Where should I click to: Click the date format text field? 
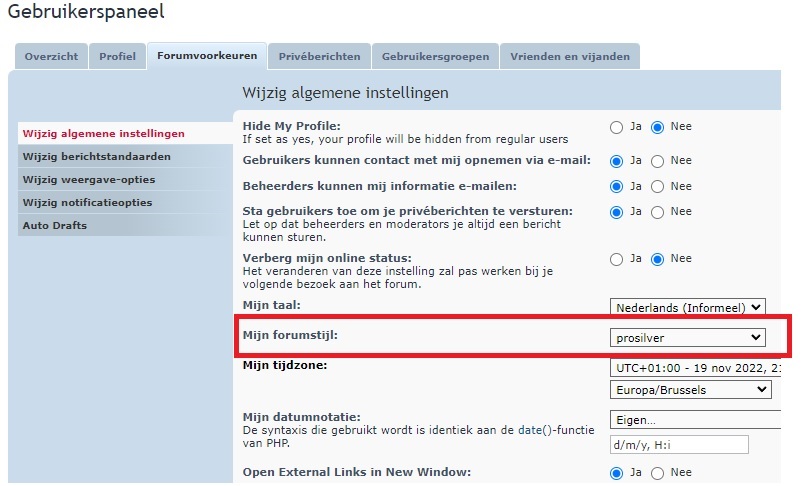click(x=678, y=445)
